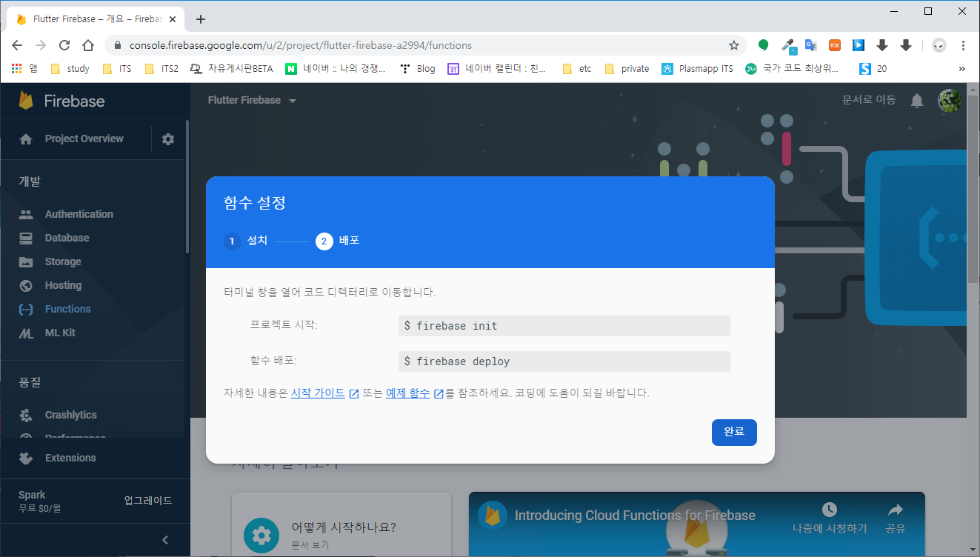The height and width of the screenshot is (557, 980).
Task: Click the Chrome address bar URL
Action: tap(301, 45)
